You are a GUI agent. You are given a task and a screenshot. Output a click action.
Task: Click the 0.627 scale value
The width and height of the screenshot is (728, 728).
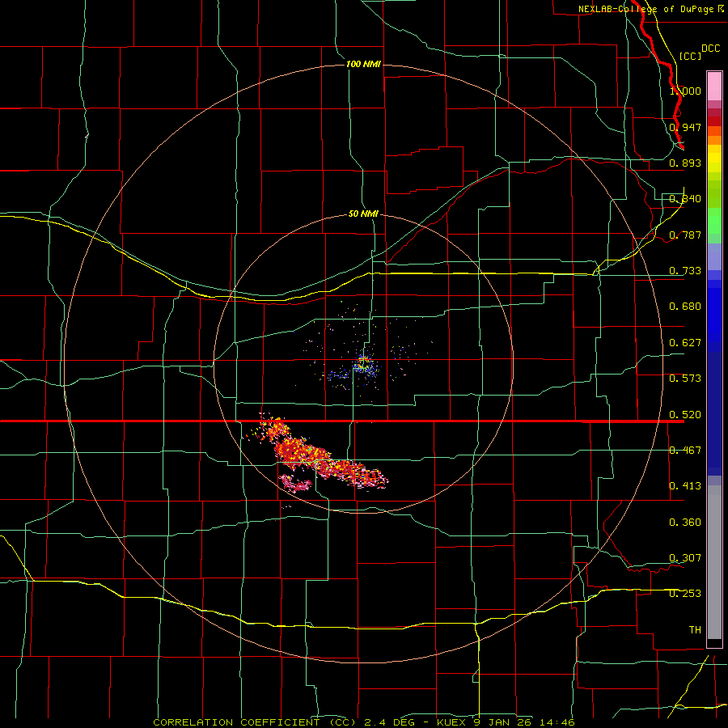(685, 343)
